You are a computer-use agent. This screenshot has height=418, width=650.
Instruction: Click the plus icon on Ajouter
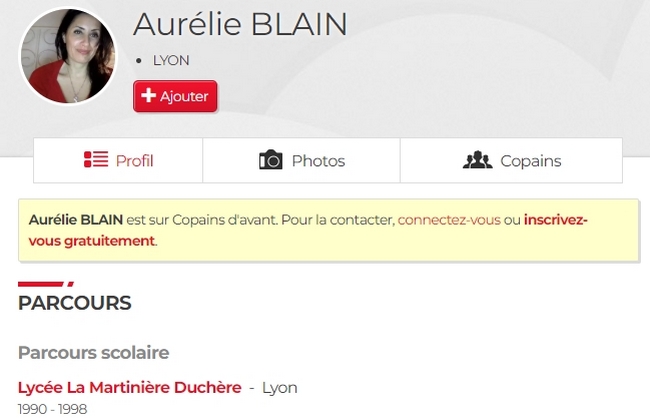click(x=148, y=96)
